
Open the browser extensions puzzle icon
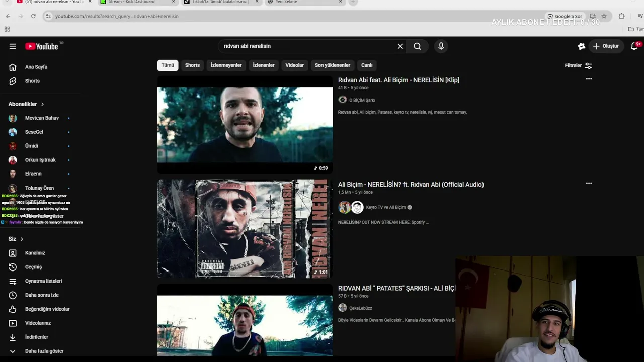622,16
